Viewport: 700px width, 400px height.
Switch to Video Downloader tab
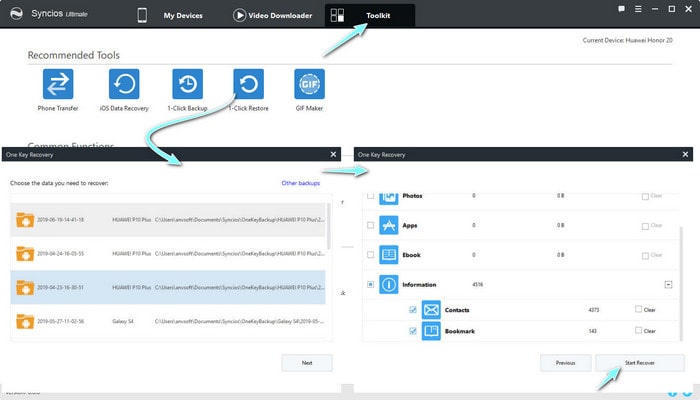coord(280,16)
